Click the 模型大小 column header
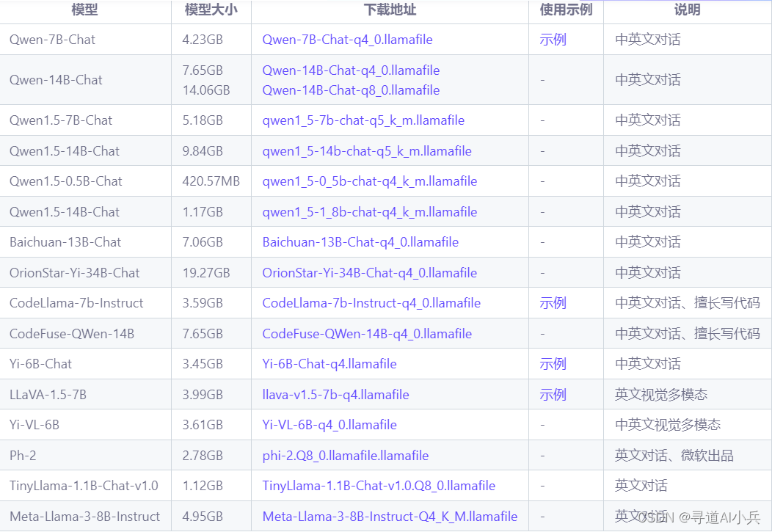Image resolution: width=772 pixels, height=532 pixels. coord(211,10)
